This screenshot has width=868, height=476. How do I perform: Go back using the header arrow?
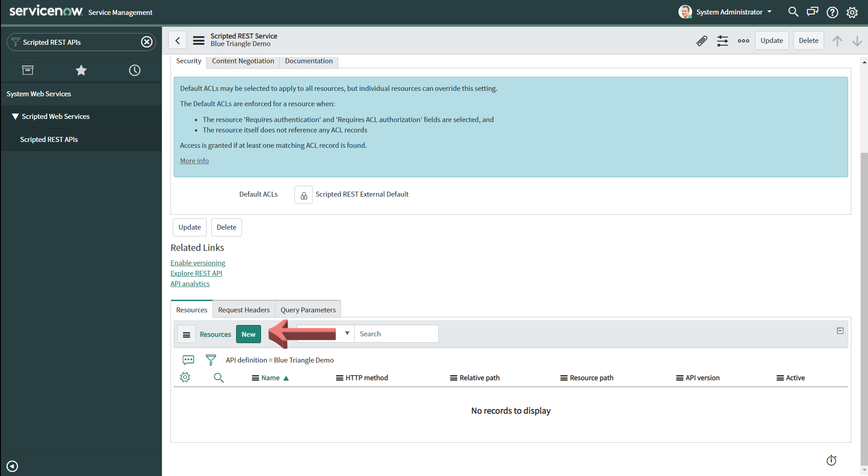[x=178, y=40]
